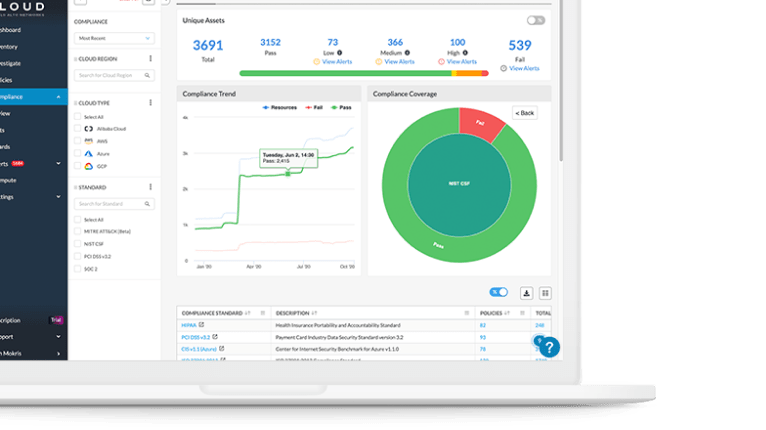Open the Cloud Region three-dot options menu
This screenshot has height=430, width=766.
pyautogui.click(x=150, y=59)
